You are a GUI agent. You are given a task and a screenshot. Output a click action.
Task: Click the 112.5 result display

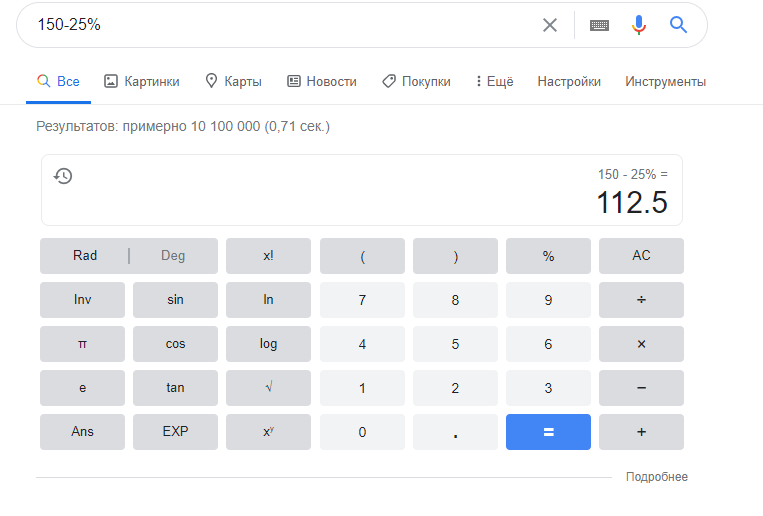click(632, 203)
